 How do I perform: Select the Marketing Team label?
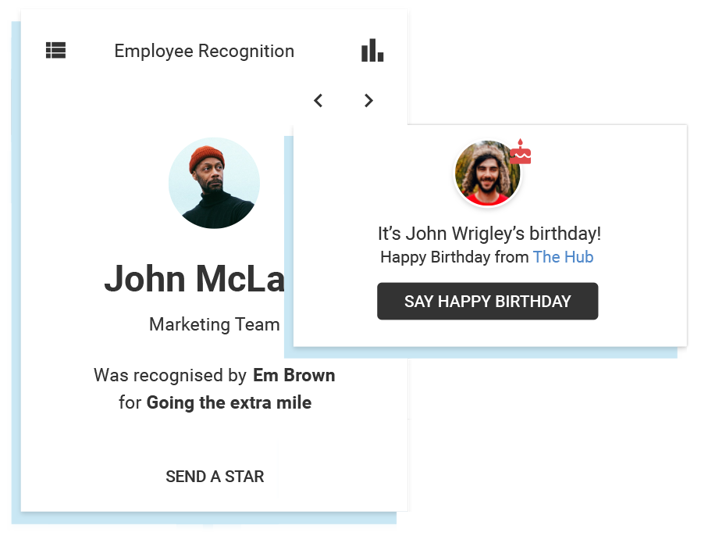point(214,324)
